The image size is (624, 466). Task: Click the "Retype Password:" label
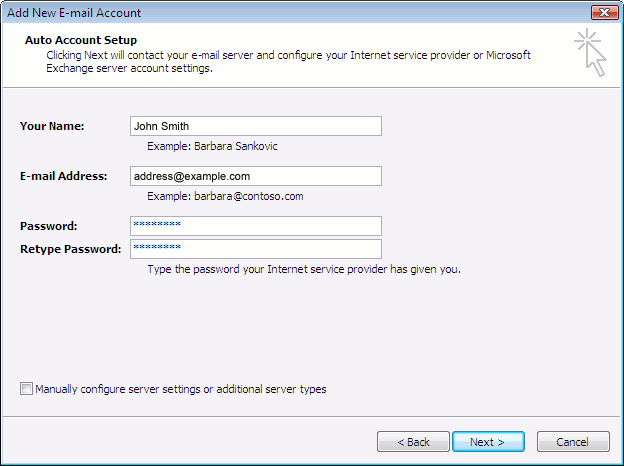point(70,249)
